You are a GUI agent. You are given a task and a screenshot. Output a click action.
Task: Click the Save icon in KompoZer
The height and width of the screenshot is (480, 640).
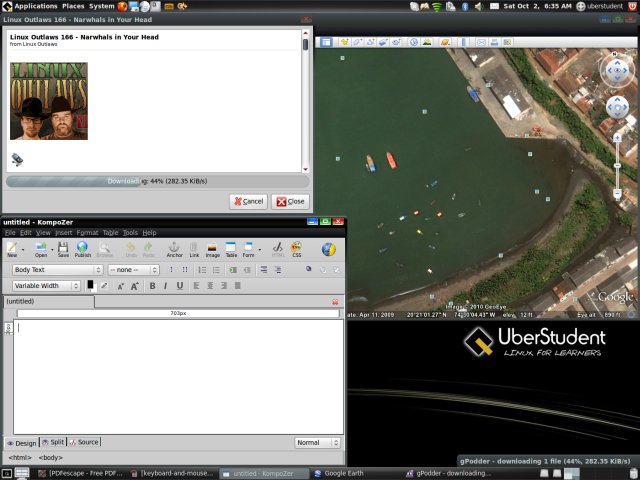point(62,248)
